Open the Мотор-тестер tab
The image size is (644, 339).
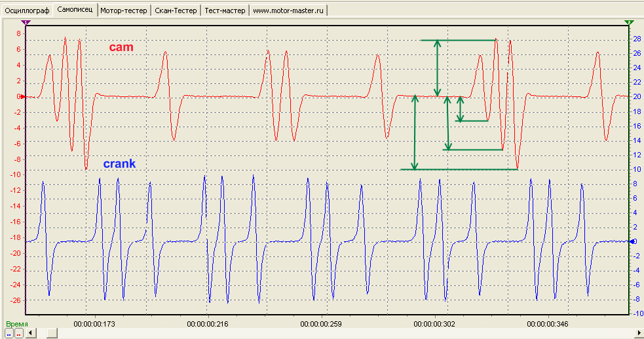pyautogui.click(x=124, y=10)
